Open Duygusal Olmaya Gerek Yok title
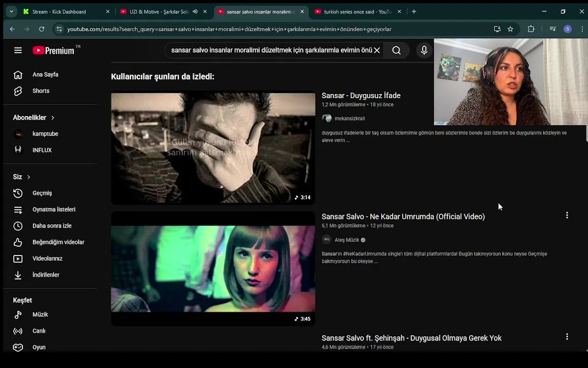 (x=411, y=338)
